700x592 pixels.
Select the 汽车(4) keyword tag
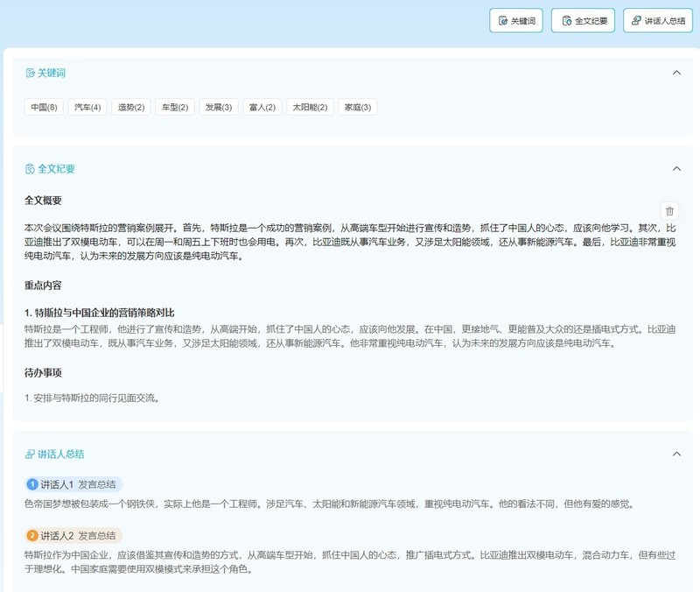87,107
